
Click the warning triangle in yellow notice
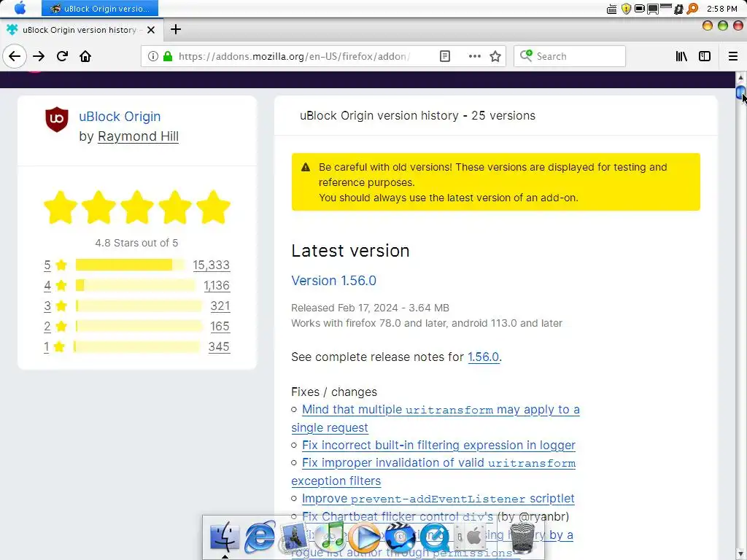tap(306, 167)
